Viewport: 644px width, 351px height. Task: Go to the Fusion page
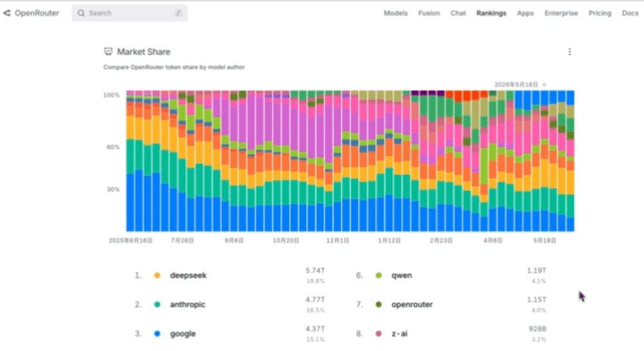tap(429, 13)
